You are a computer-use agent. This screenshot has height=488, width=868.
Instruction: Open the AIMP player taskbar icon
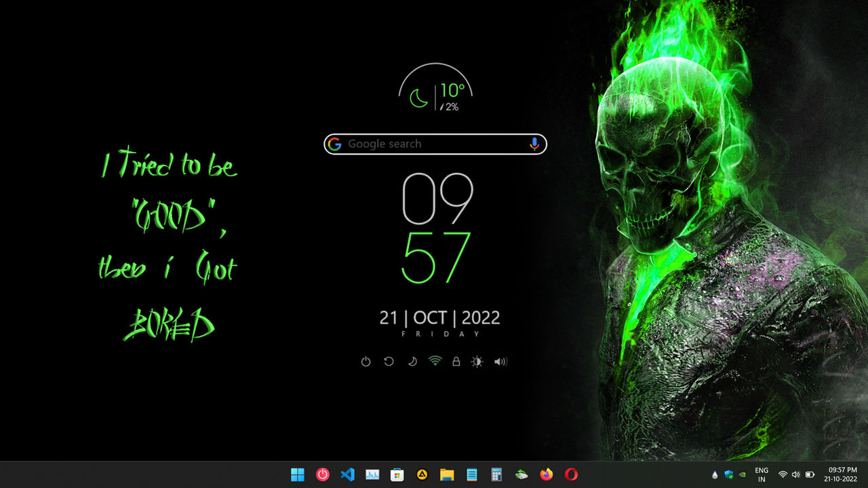pyautogui.click(x=422, y=474)
